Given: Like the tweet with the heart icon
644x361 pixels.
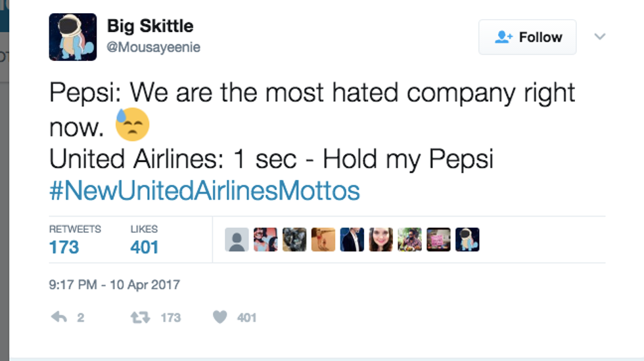Looking at the screenshot, I should point(220,317).
